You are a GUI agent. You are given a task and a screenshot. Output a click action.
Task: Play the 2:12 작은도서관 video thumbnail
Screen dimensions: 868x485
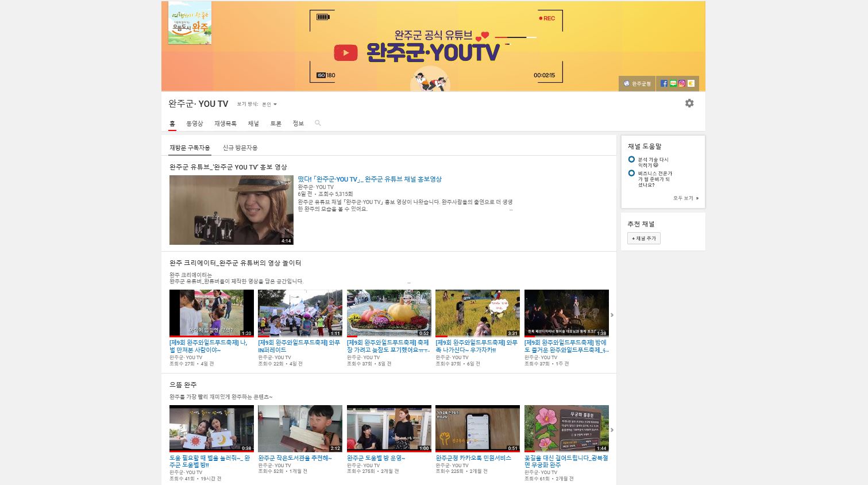[300, 429]
